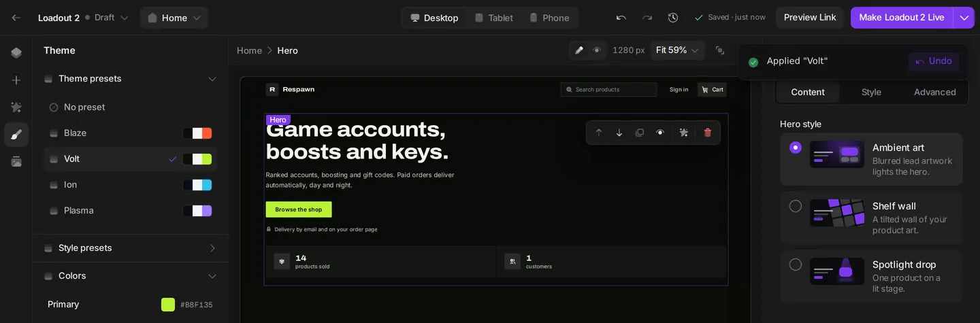Viewport: 980px width, 323px height.
Task: Click Sign in link in the preview
Action: point(679,90)
